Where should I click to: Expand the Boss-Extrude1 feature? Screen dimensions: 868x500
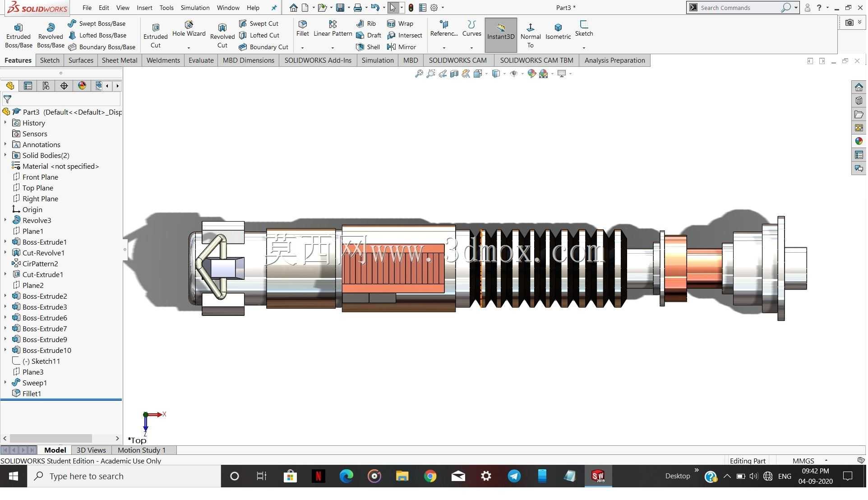[x=5, y=242]
